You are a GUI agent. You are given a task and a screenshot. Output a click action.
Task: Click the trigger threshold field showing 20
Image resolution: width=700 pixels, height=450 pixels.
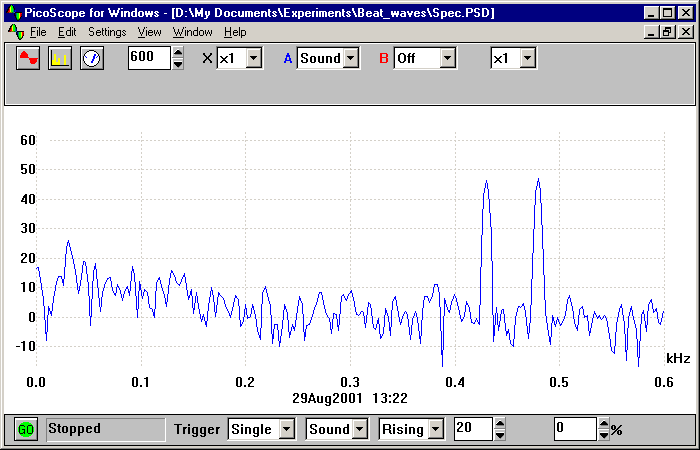point(472,429)
